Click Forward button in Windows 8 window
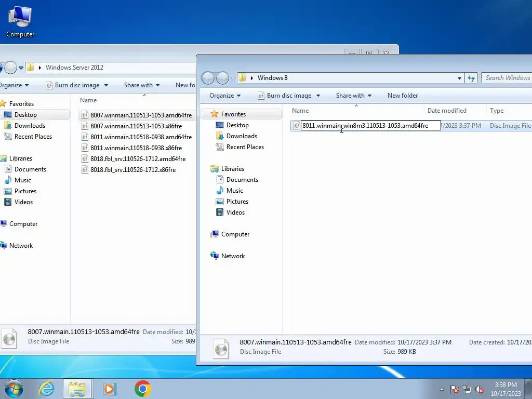The image size is (532, 399). (x=222, y=78)
